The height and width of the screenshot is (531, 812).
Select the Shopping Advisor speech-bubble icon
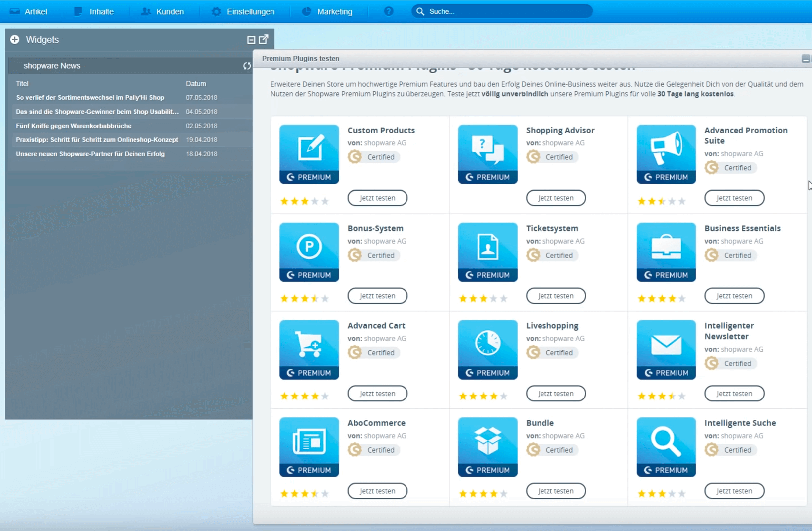(x=487, y=153)
